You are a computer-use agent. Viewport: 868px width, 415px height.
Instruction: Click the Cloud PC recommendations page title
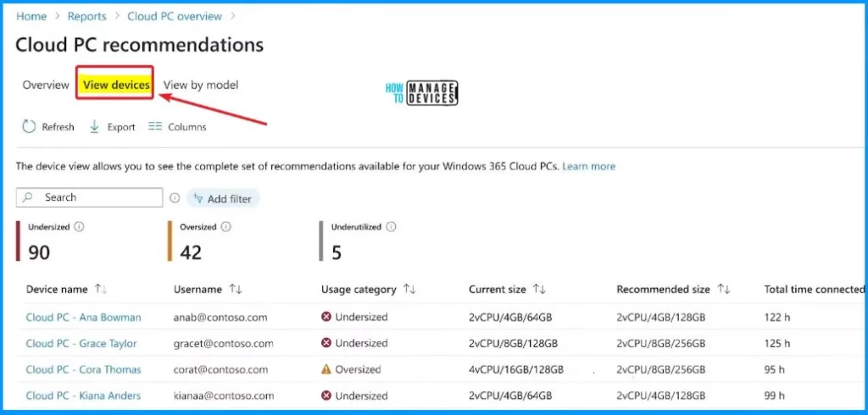pos(140,46)
